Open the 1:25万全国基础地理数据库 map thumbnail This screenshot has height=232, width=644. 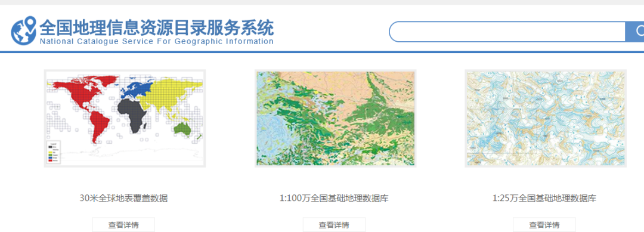pyautogui.click(x=546, y=118)
